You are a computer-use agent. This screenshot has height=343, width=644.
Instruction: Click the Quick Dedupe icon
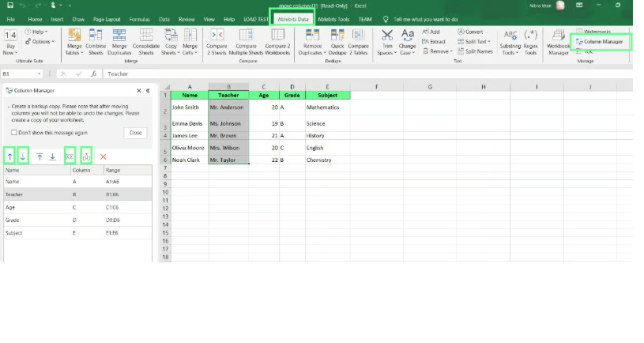336,42
